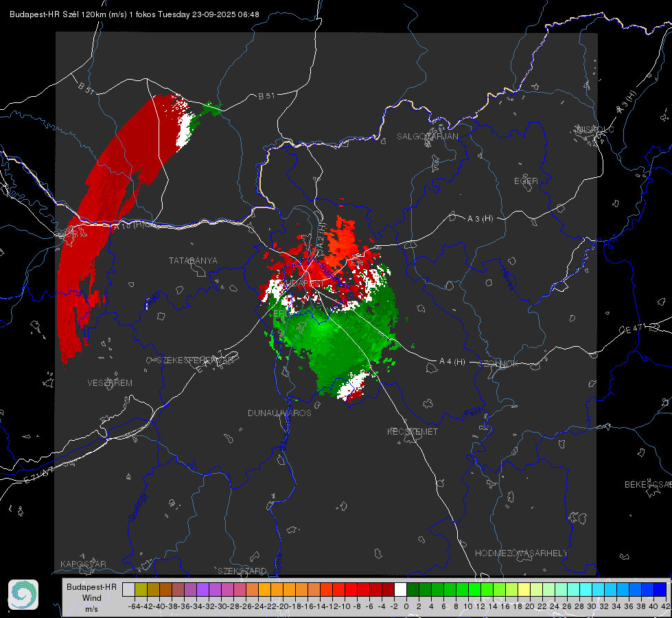The height and width of the screenshot is (618, 672).
Task: Click the blue 'Pest' county label
Action: 473,413
